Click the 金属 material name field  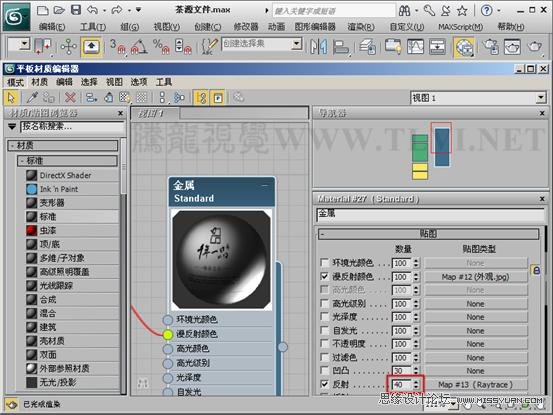(x=430, y=215)
